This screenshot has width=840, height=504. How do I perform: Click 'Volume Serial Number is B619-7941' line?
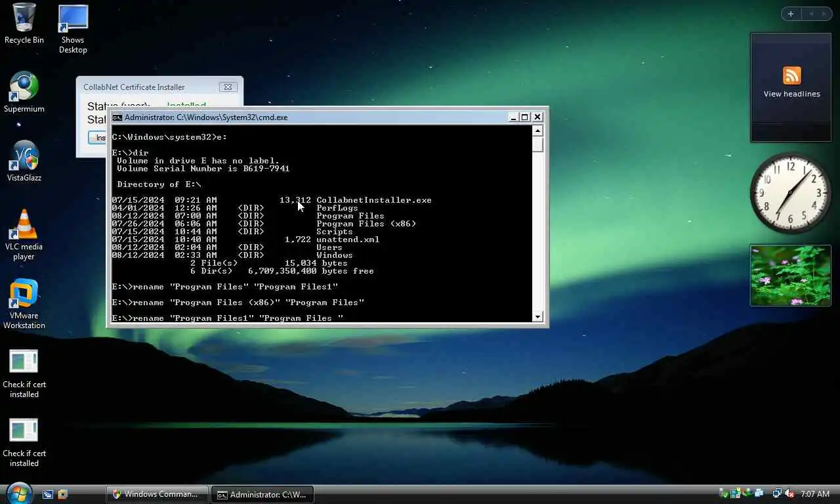[203, 169]
